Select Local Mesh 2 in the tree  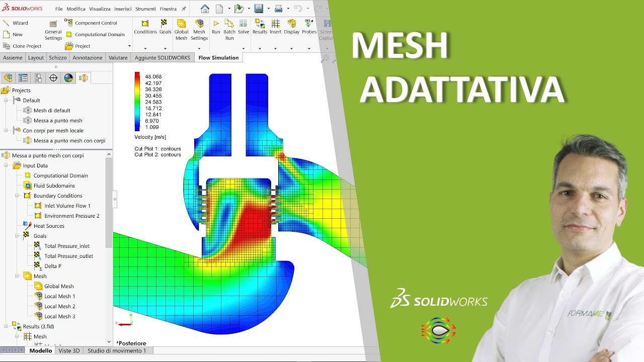click(54, 306)
